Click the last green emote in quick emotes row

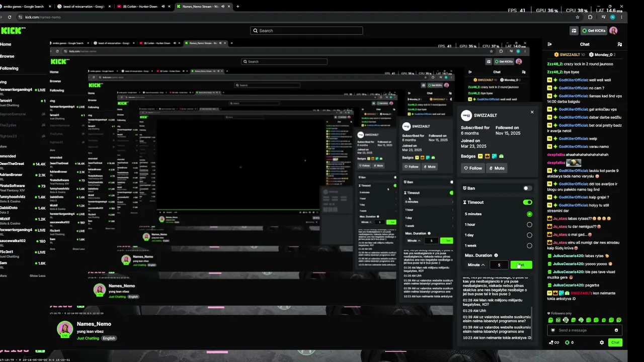[x=619, y=320]
